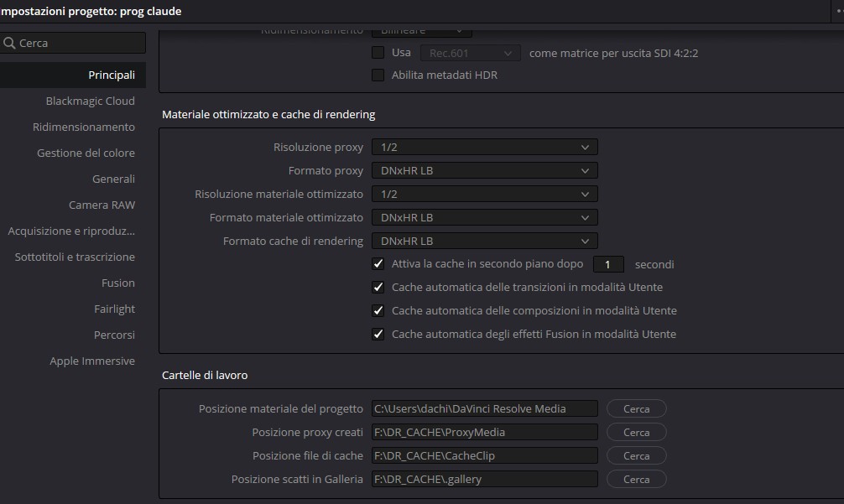Open Gestione del colore settings
The height and width of the screenshot is (504, 844).
[x=86, y=153]
